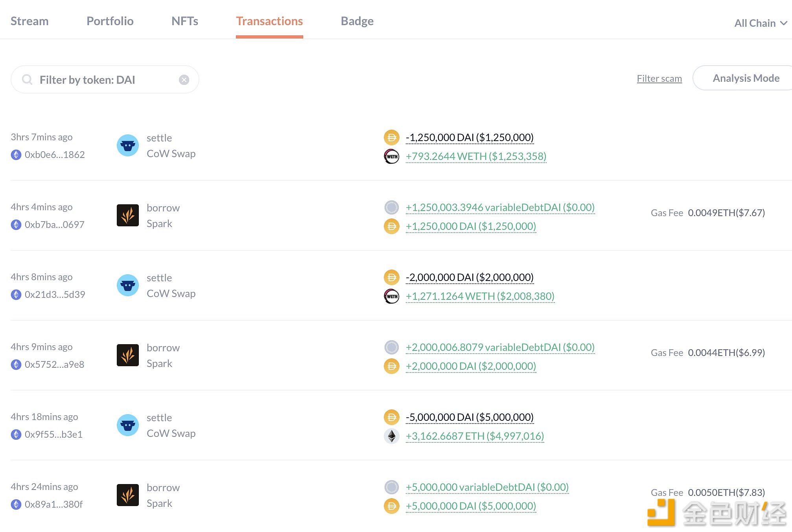Click ETH token icon beside +3,162.6687 ETH
This screenshot has width=792, height=532.
click(x=391, y=436)
